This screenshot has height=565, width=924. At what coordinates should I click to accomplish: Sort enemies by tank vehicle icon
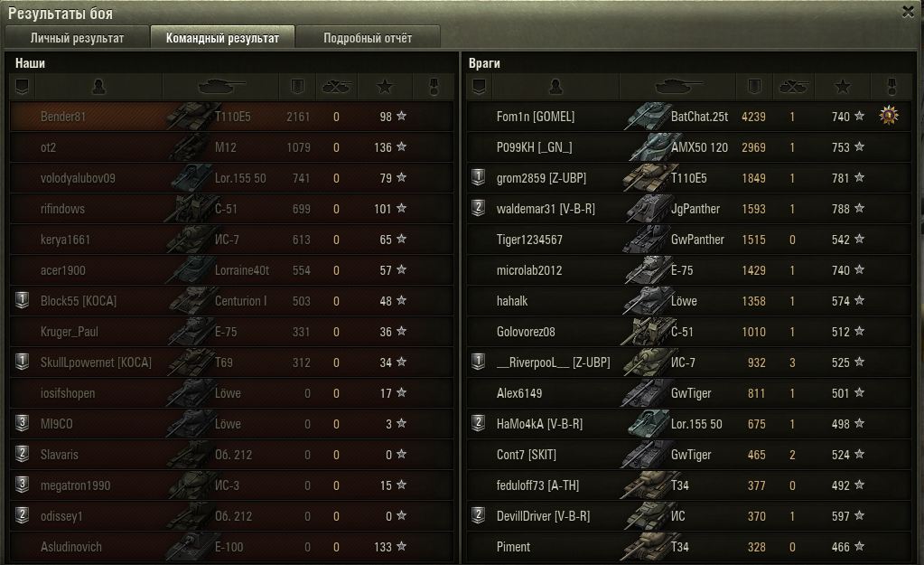tap(678, 87)
